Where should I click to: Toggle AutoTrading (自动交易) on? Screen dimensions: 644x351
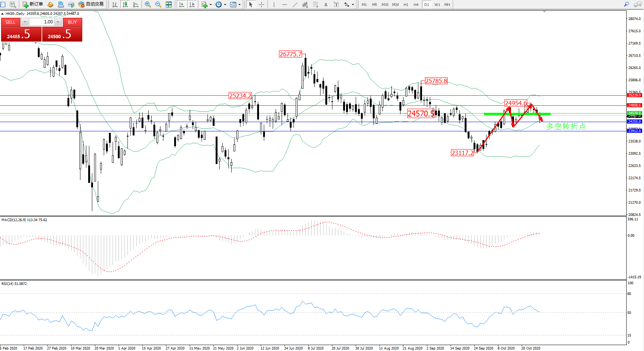click(x=91, y=4)
